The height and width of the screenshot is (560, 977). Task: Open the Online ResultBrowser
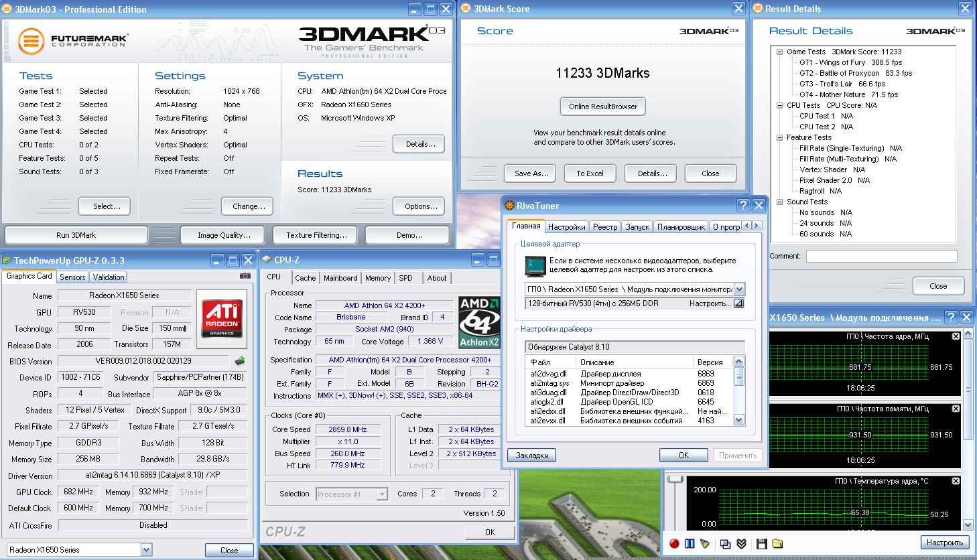point(603,107)
